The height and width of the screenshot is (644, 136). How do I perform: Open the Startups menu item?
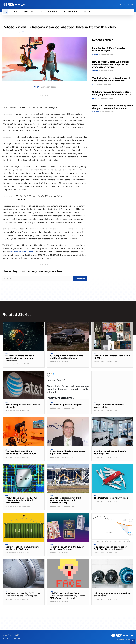point(28,12)
